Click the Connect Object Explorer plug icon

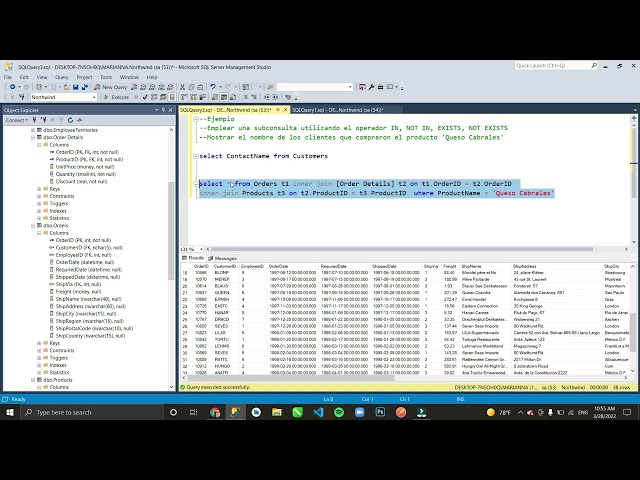coord(34,120)
